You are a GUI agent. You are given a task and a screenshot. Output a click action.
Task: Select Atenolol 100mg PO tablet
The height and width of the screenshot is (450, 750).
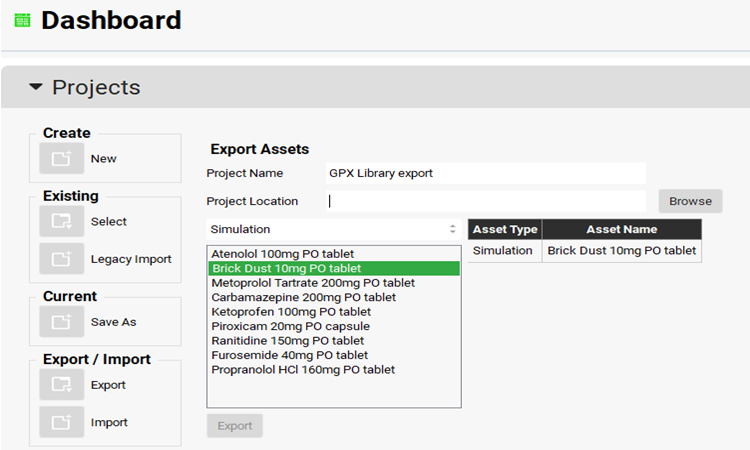tap(283, 254)
